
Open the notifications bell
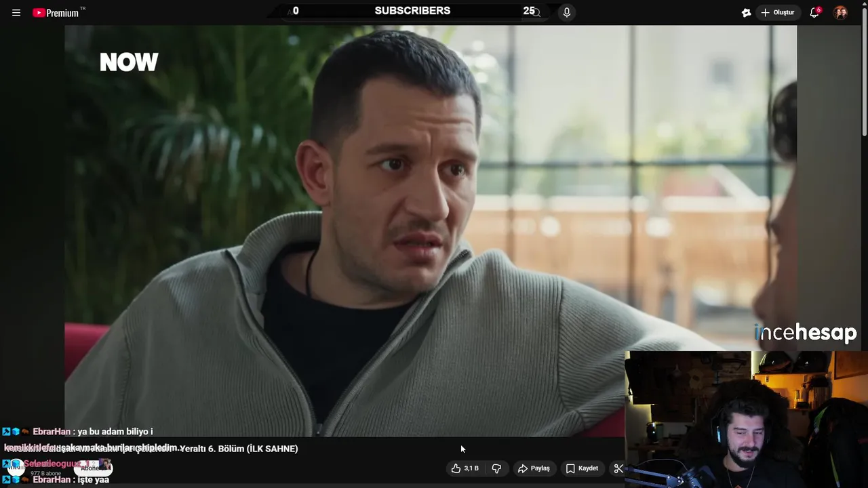pyautogui.click(x=814, y=13)
